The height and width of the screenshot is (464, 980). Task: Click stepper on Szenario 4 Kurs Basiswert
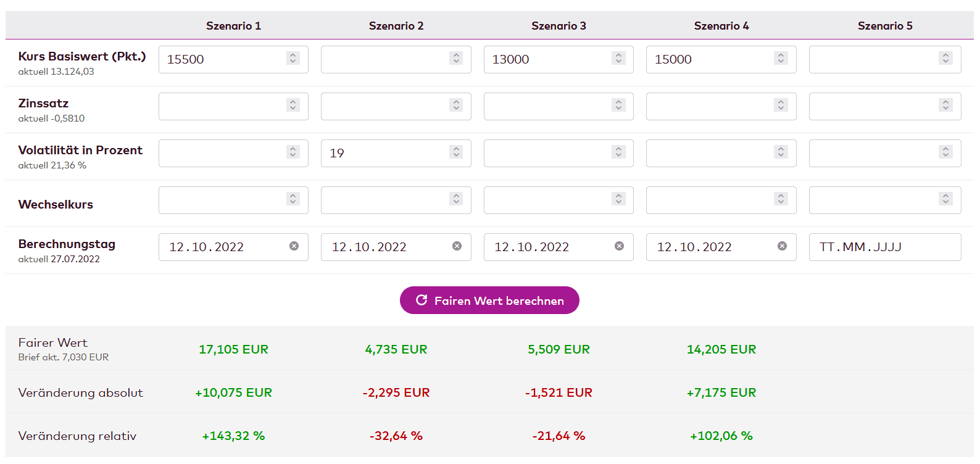click(781, 58)
